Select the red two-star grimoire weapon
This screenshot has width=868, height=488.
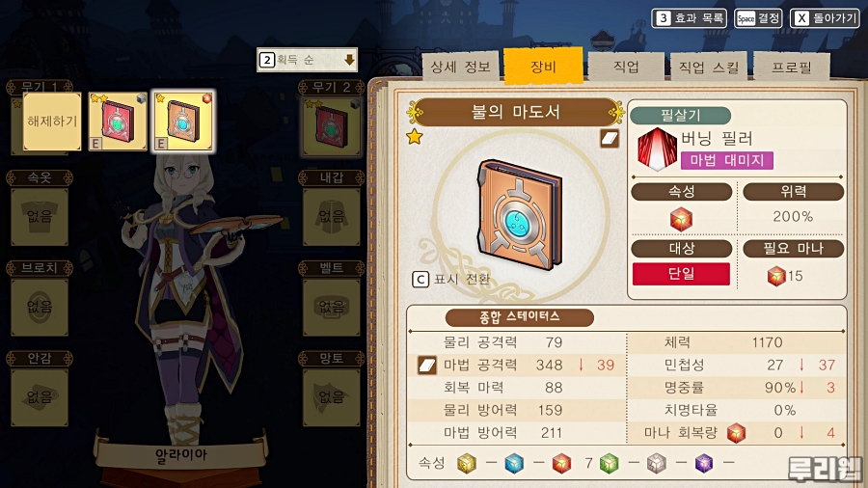click(x=118, y=122)
